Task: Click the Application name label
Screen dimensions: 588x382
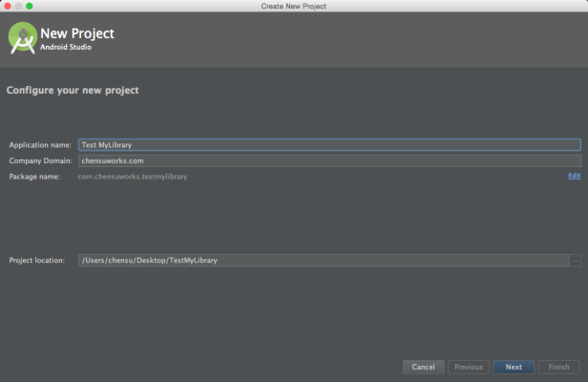Action: point(40,145)
